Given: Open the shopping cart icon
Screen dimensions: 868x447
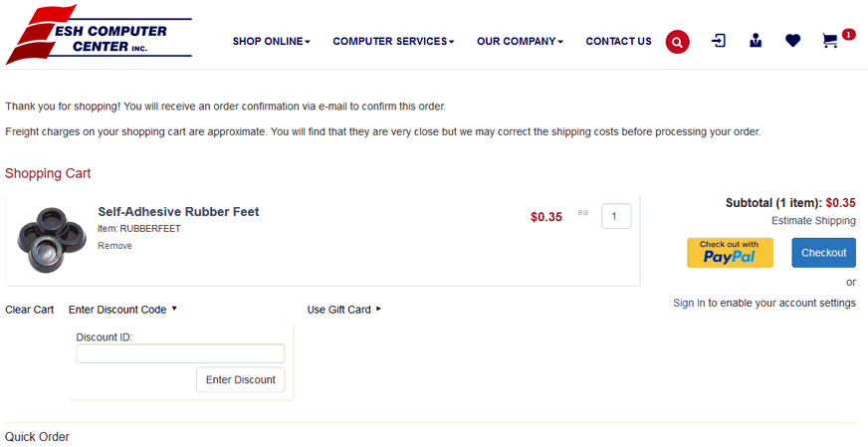Looking at the screenshot, I should pos(829,41).
